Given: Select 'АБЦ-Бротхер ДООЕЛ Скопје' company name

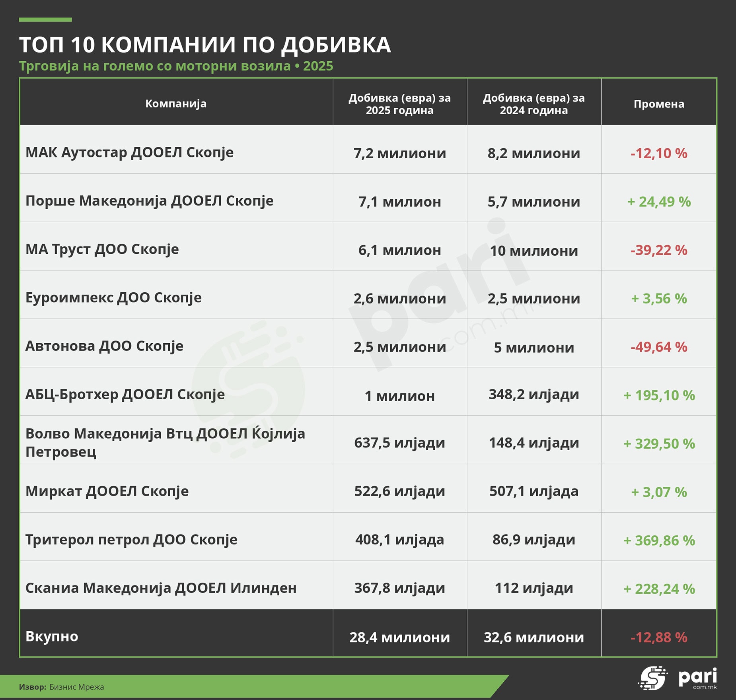Looking at the screenshot, I should 125,395.
